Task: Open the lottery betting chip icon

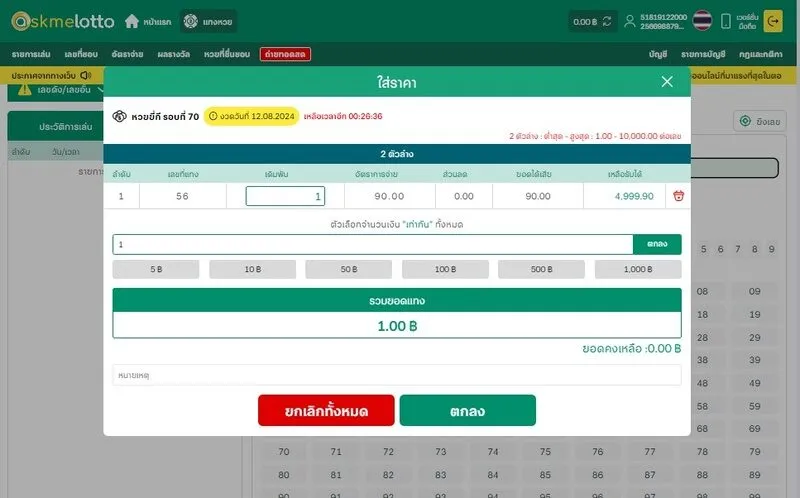Action: tap(190, 21)
